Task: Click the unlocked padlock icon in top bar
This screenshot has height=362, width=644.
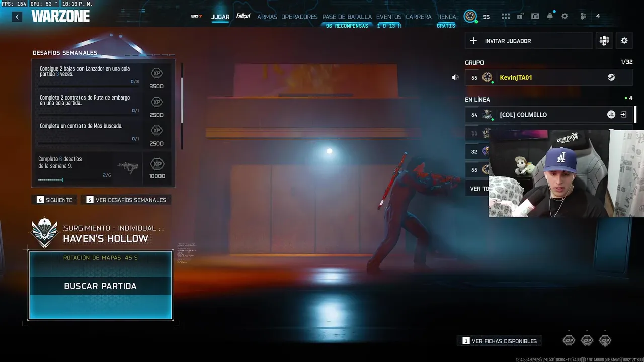Action: 520,16
